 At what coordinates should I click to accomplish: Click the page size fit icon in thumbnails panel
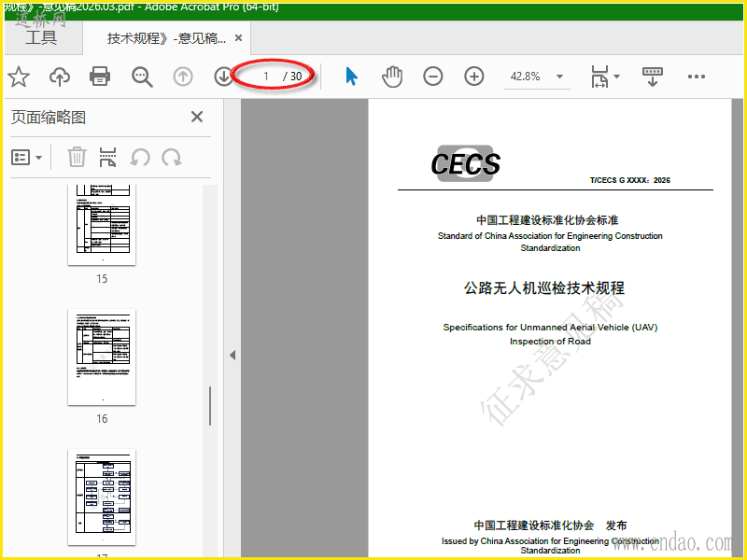point(107,157)
